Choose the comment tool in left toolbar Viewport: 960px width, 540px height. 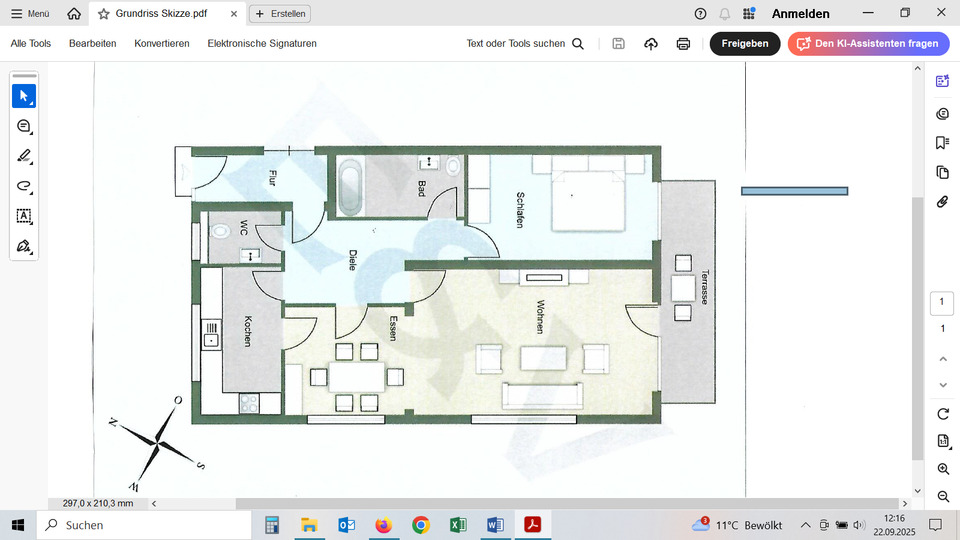tap(24, 126)
